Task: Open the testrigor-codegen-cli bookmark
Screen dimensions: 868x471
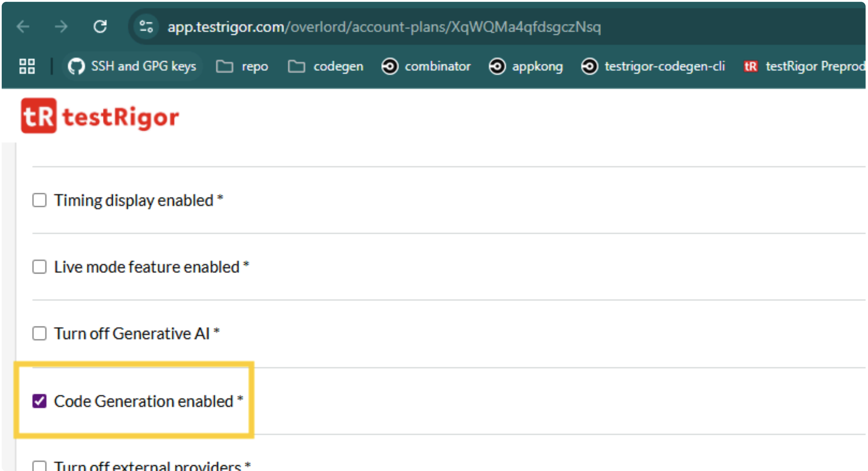Action: point(653,66)
